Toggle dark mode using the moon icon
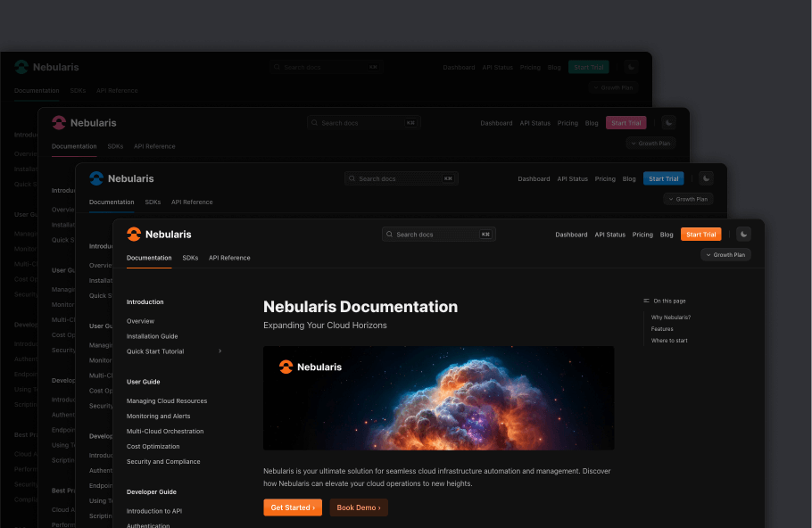Image resolution: width=812 pixels, height=528 pixels. 743,234
